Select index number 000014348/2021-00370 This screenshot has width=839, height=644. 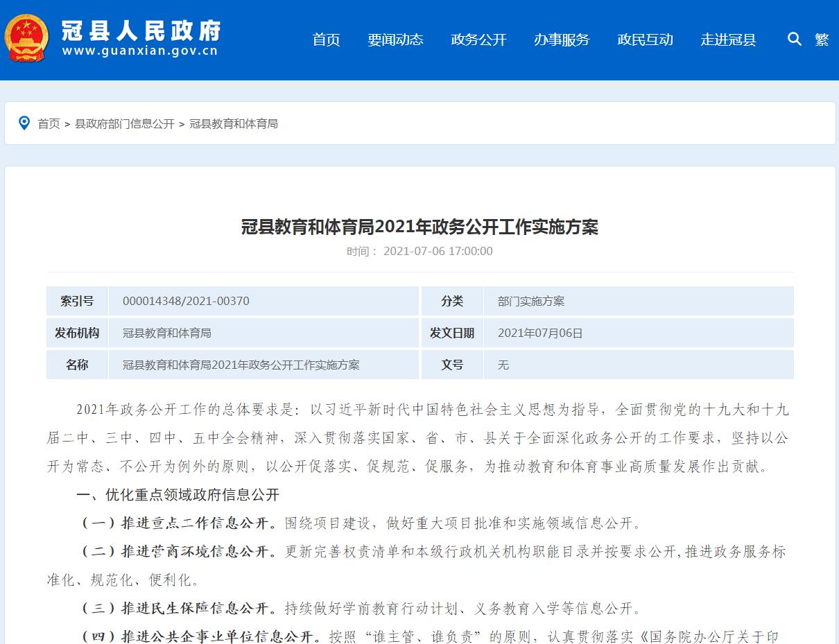(186, 301)
